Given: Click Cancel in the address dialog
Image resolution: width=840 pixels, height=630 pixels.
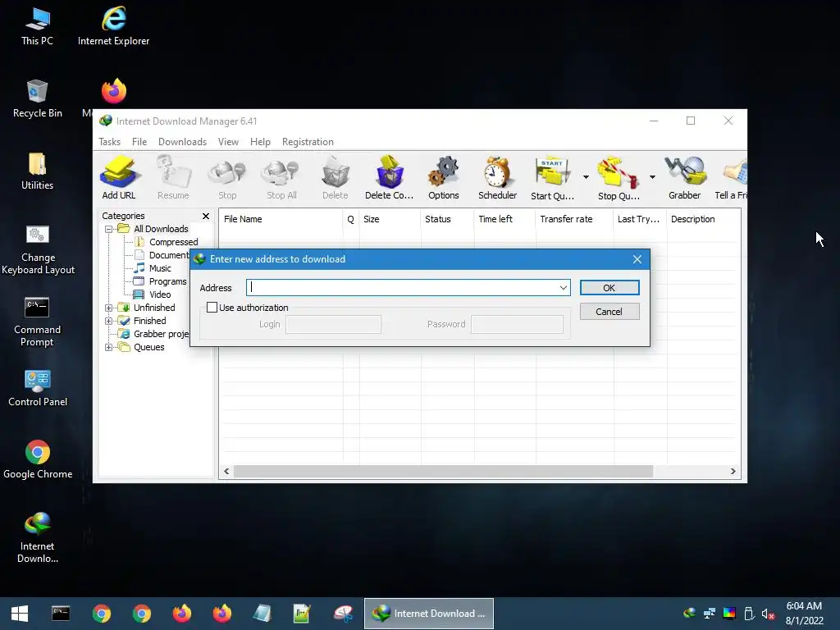Looking at the screenshot, I should click(609, 312).
